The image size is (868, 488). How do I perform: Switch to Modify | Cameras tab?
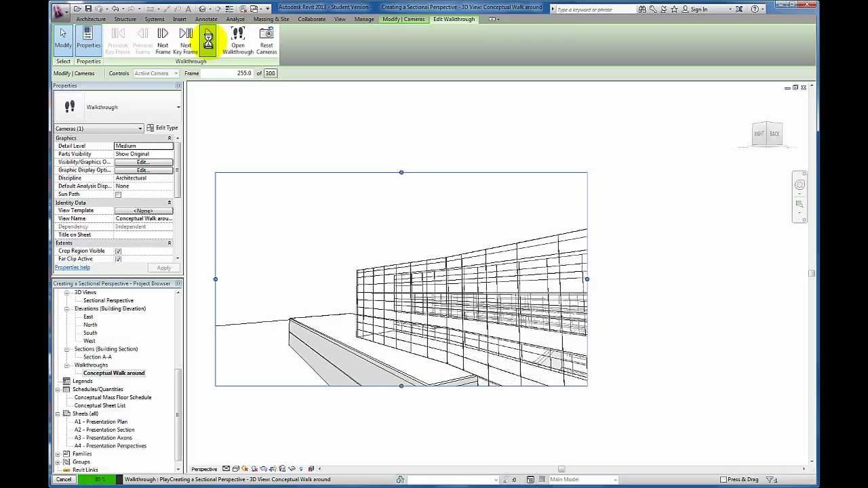point(403,19)
